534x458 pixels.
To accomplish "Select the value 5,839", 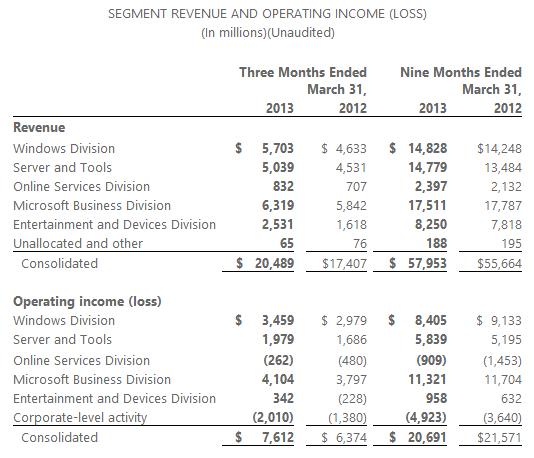I will [x=431, y=339].
